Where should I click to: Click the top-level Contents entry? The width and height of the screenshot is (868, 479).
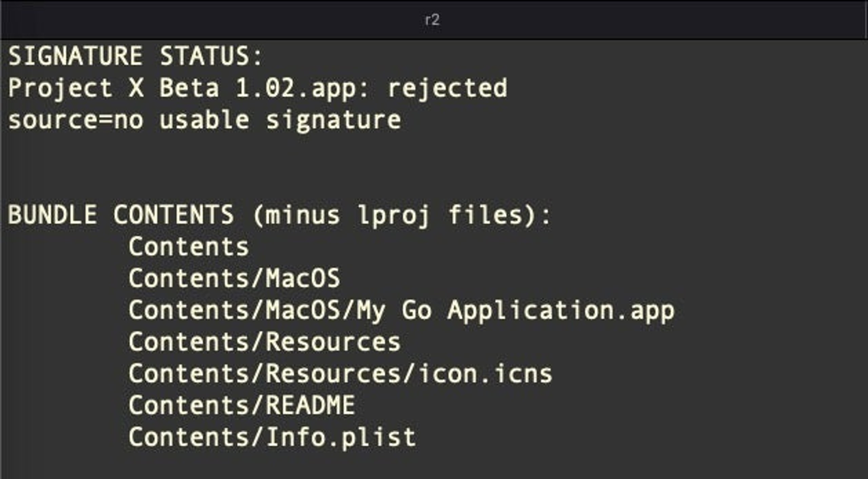coord(189,247)
